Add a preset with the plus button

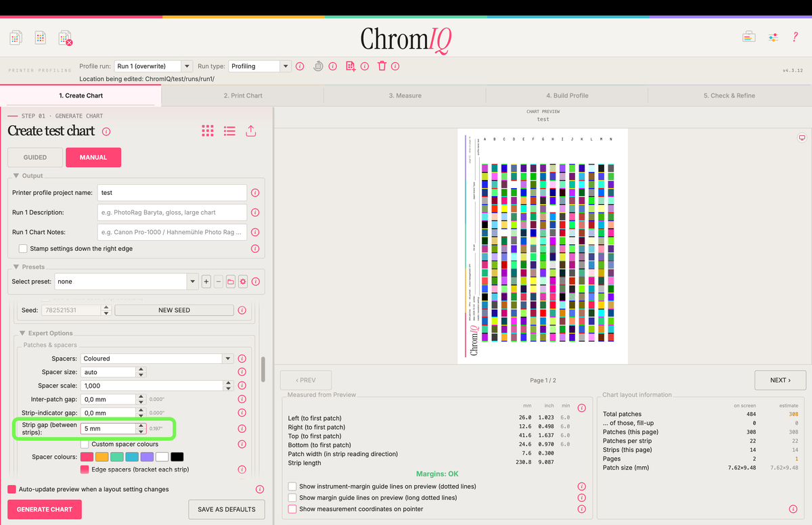coord(206,281)
